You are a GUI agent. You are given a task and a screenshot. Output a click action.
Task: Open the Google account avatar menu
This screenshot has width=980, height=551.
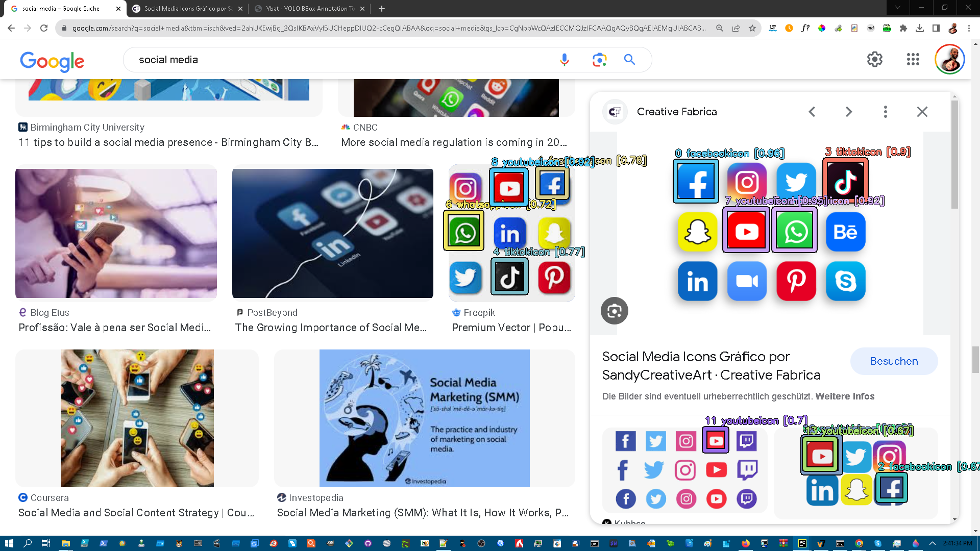click(x=950, y=59)
